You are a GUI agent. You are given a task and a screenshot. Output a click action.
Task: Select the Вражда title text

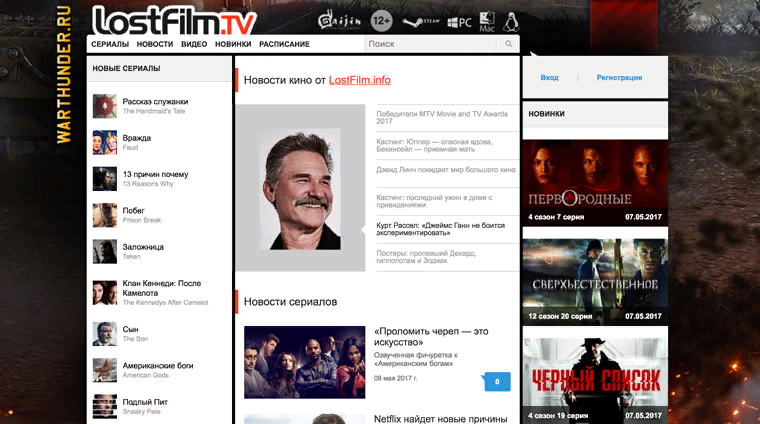tap(137, 138)
